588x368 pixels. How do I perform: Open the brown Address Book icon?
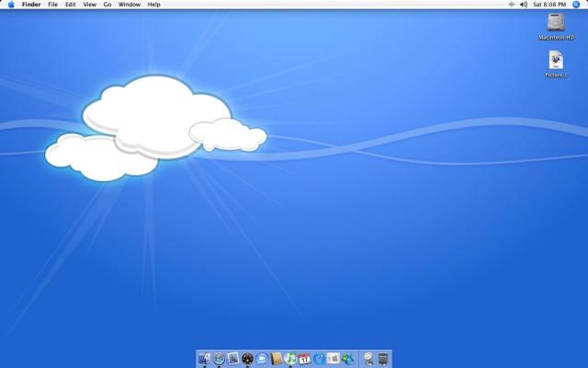pos(276,359)
